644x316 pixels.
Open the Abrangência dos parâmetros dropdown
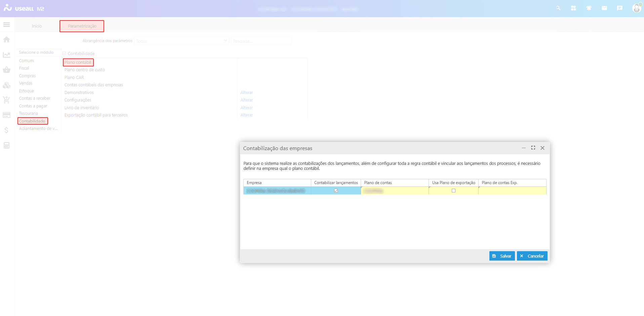(x=182, y=41)
